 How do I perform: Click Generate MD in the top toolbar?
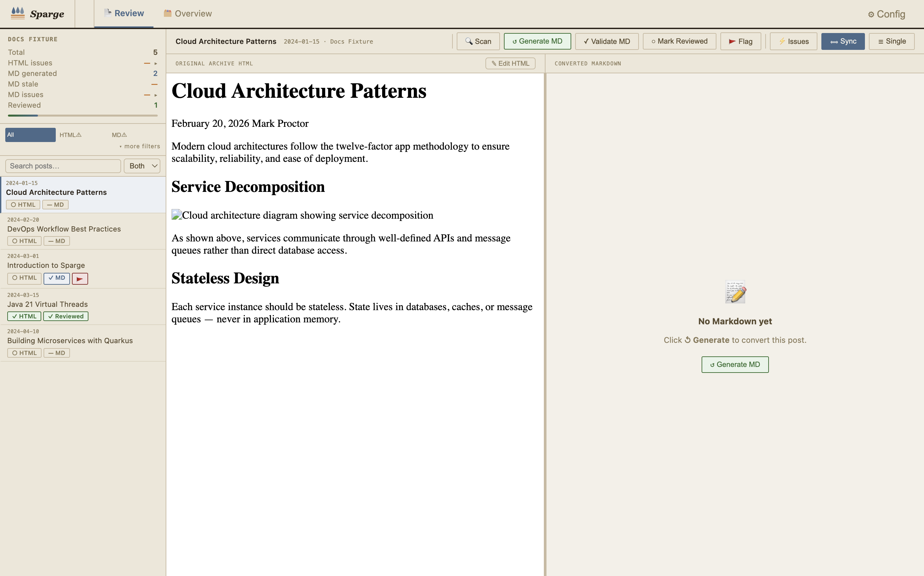click(x=537, y=41)
